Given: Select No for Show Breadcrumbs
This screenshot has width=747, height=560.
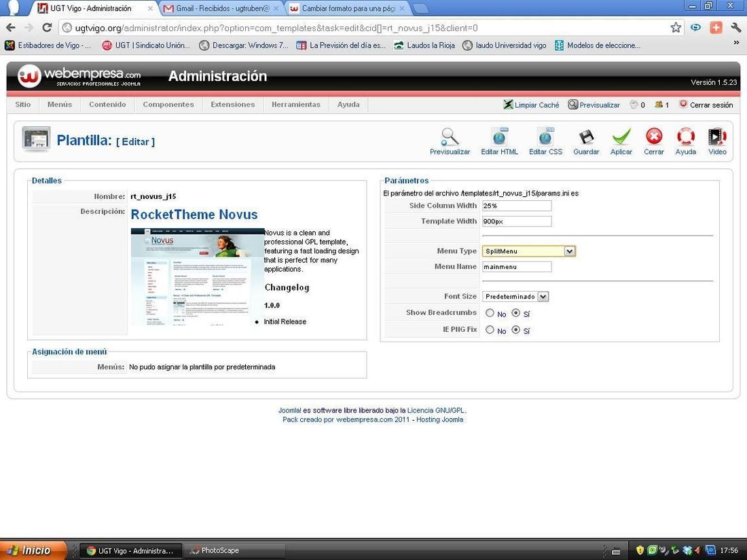Looking at the screenshot, I should pyautogui.click(x=490, y=313).
